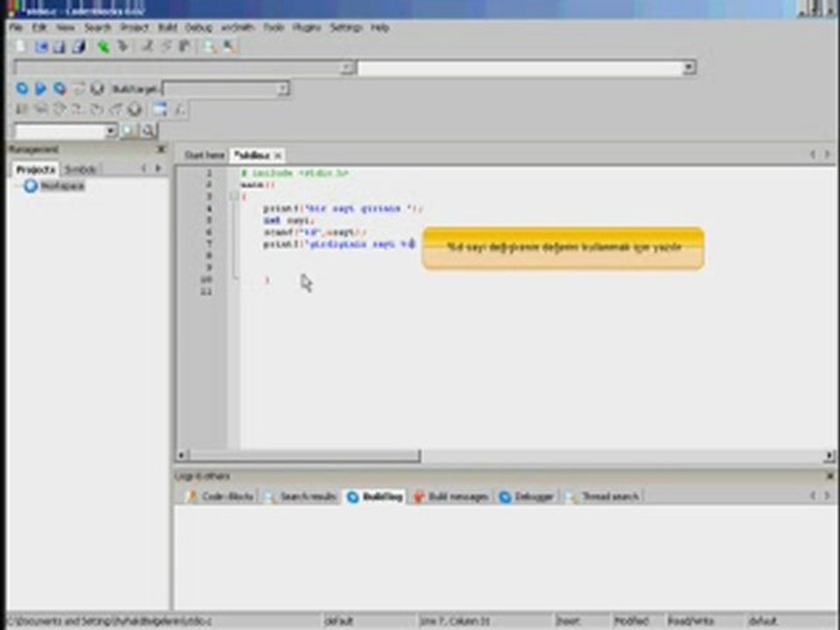Open the Build target dropdown

[283, 88]
